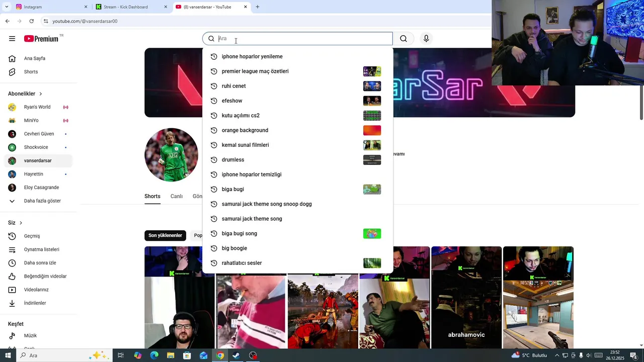Screen dimensions: 644x362
Task: Choose suggestion rahatlatıcı sesler
Action: pos(297,263)
